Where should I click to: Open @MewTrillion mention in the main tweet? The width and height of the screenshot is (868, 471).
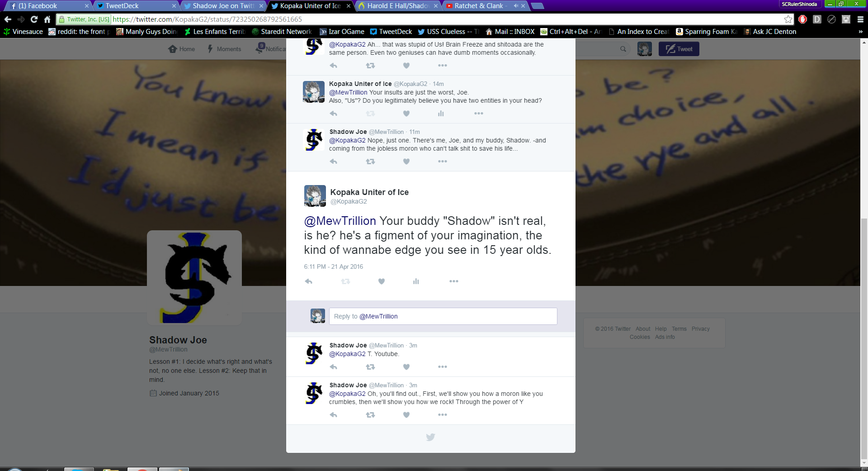[340, 221]
